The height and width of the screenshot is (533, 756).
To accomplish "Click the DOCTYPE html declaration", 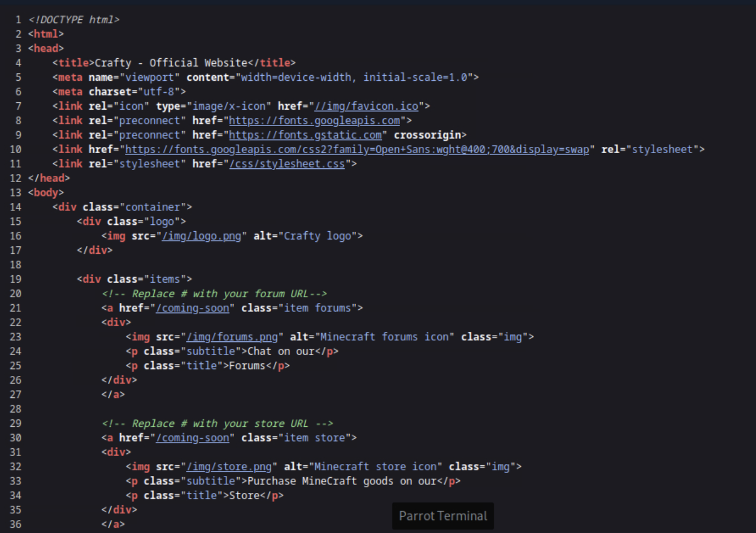I will pos(74,20).
